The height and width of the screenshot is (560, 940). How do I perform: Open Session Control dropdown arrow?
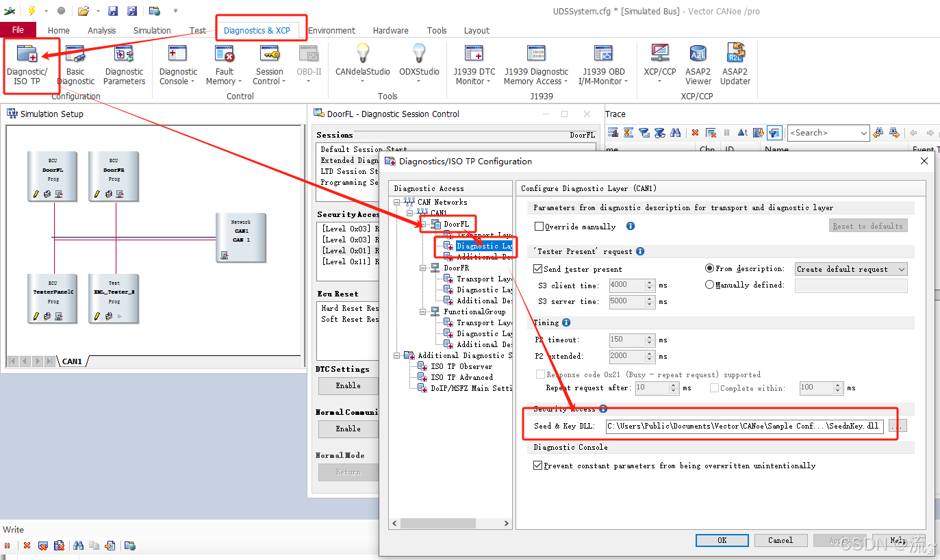point(285,81)
